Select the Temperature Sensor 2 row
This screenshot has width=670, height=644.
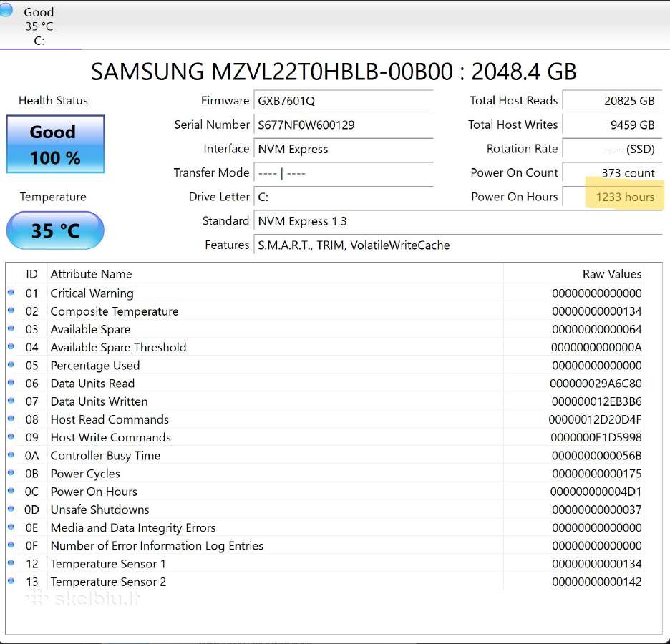click(325, 582)
